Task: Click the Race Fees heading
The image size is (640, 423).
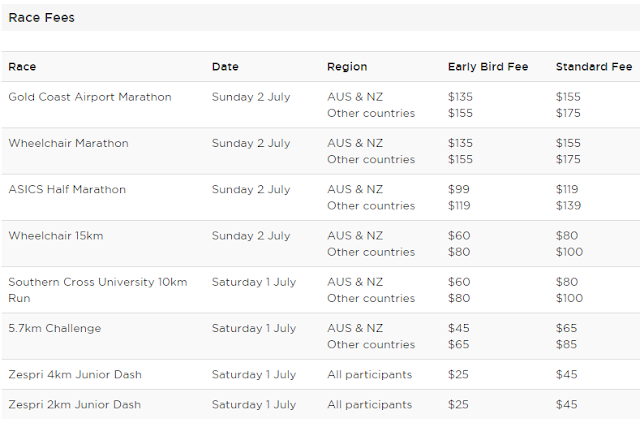Action: coord(41,17)
